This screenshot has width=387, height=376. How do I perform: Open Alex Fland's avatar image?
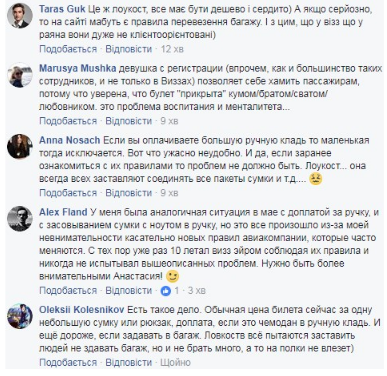coord(20,219)
